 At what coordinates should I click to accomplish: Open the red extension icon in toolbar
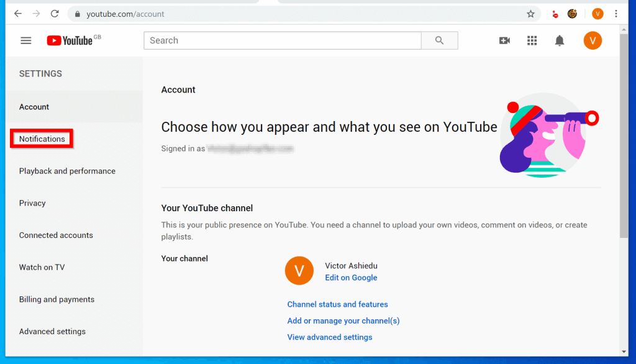click(555, 14)
